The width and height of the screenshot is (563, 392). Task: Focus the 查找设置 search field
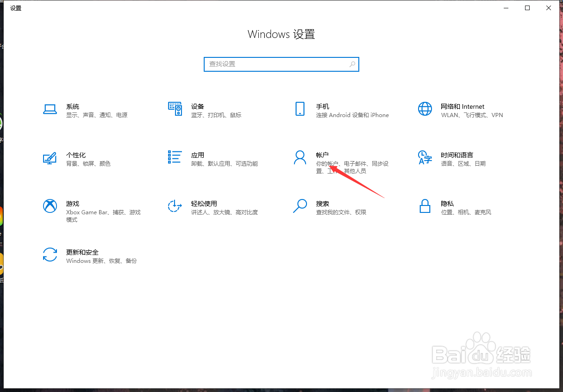(x=281, y=64)
